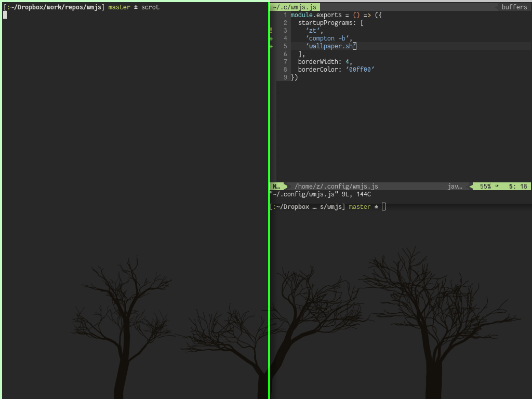Click the '/home/z/.config/wmjs.js' path in statusline
Screen dimensions: 532x399
click(336, 187)
